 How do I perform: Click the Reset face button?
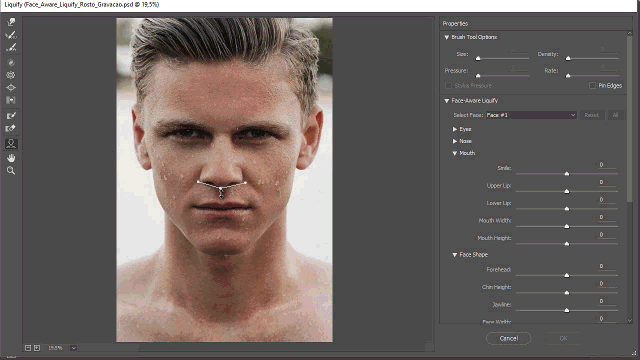(591, 115)
